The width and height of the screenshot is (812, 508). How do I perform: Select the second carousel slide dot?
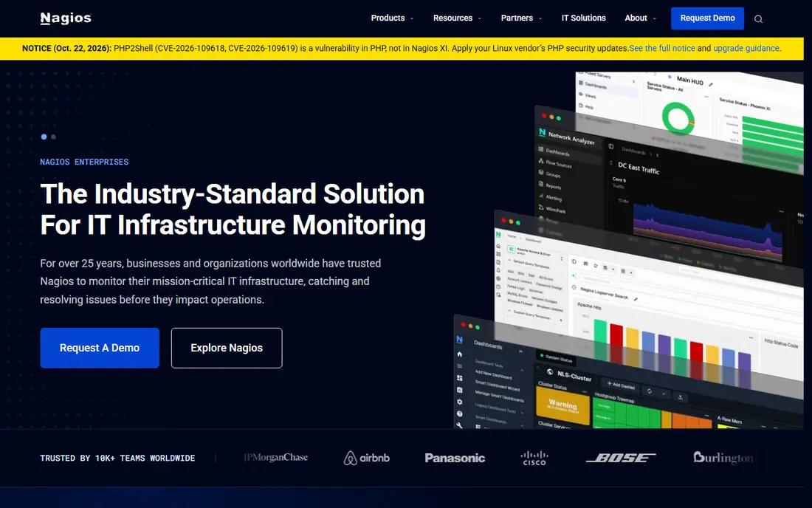point(53,137)
